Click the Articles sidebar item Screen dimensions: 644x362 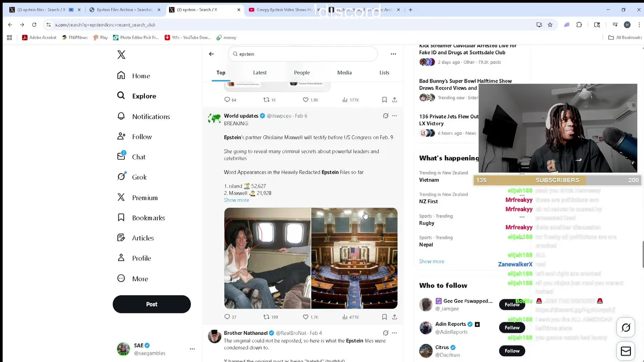(x=135, y=238)
